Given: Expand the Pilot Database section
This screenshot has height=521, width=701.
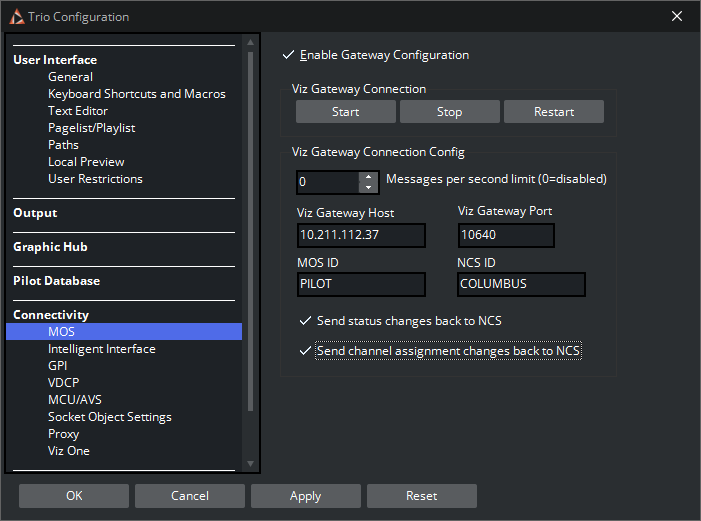Looking at the screenshot, I should (56, 281).
